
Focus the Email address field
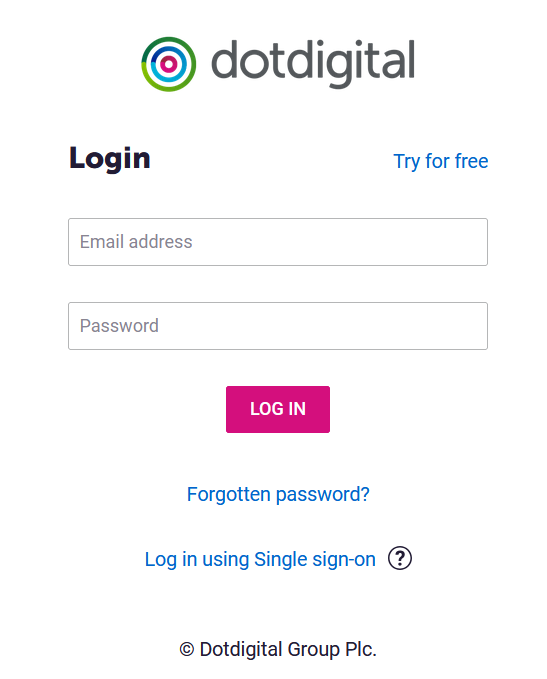click(278, 242)
